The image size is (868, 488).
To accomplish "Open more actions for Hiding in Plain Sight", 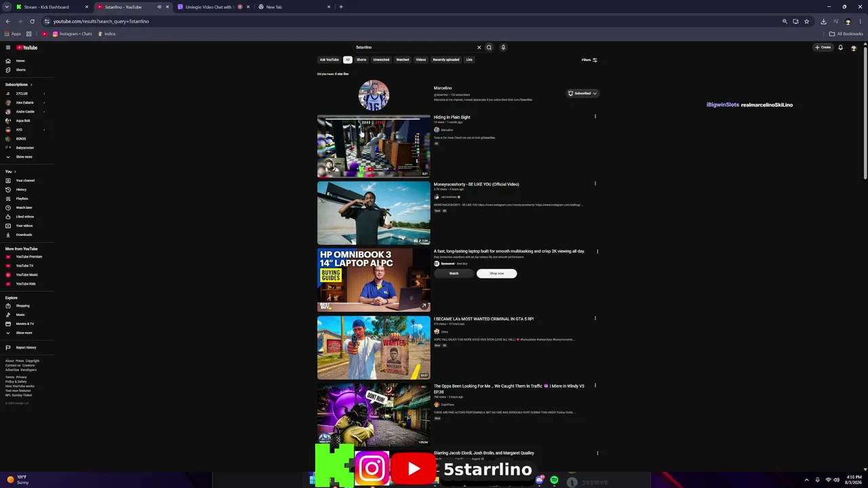I will coord(595,117).
